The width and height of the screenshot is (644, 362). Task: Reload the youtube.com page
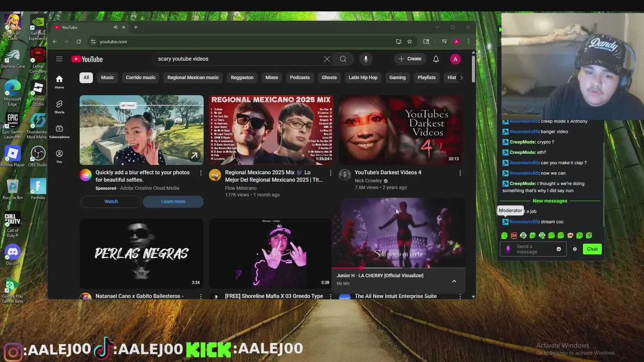tap(78, 42)
